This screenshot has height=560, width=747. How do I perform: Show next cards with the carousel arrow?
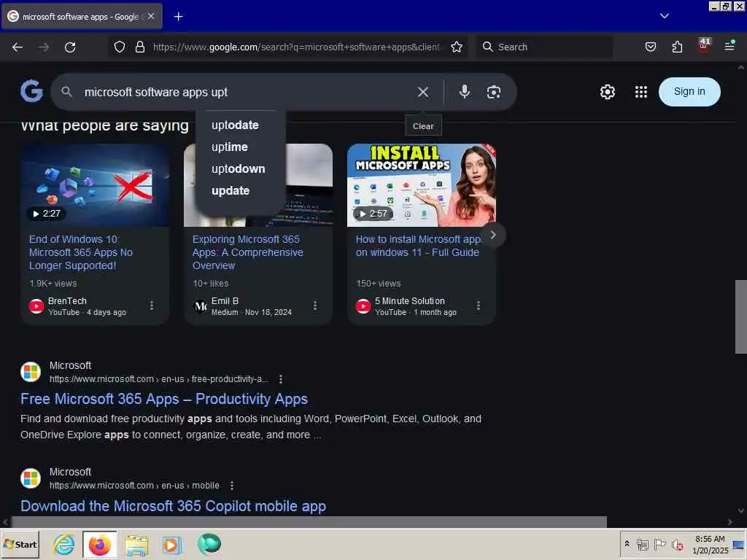click(x=493, y=235)
